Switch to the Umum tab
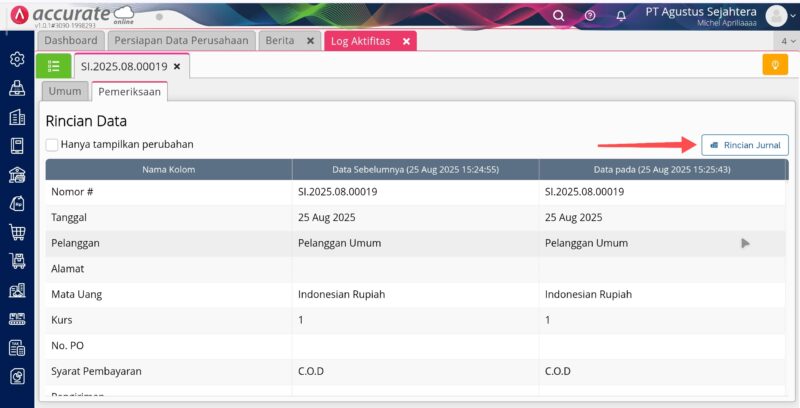The image size is (800, 408). tap(65, 91)
